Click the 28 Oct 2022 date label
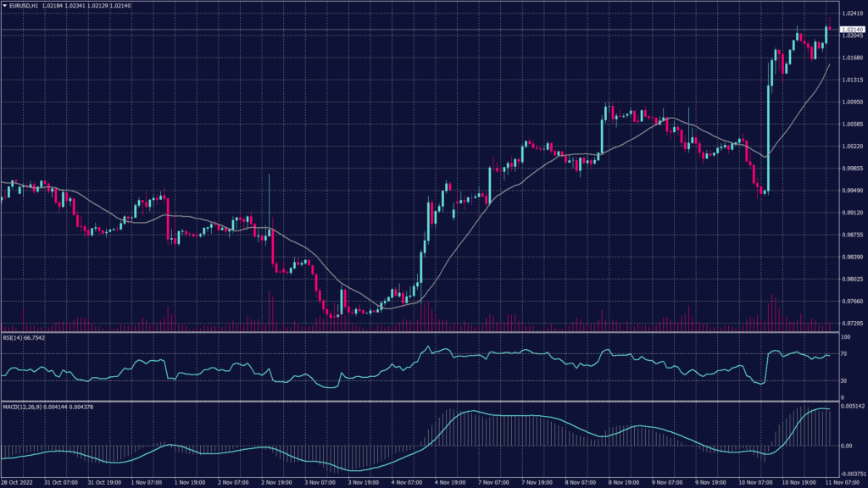 17,484
